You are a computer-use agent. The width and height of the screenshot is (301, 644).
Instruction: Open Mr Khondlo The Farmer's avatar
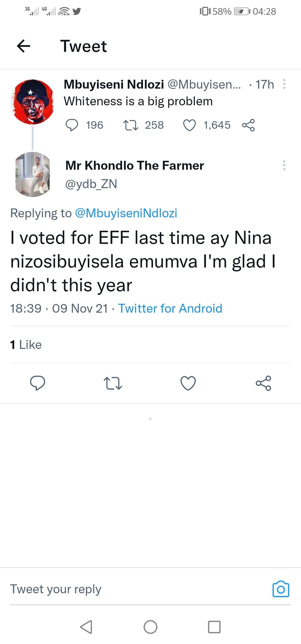coord(32,174)
